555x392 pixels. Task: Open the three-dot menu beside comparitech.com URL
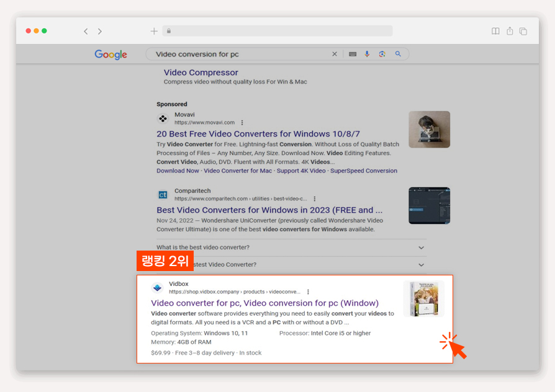pos(314,198)
